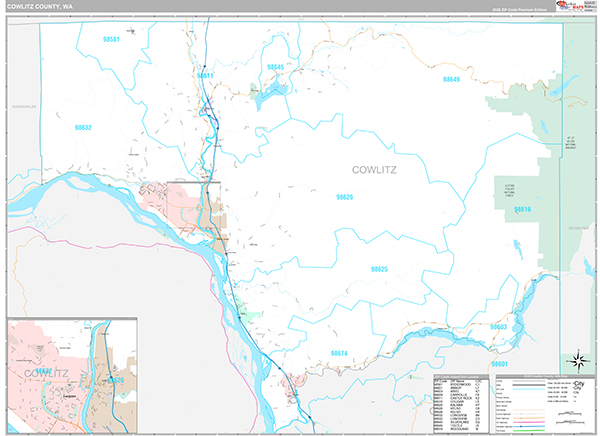The image size is (600, 436).
Task: Click the 98645 ZIP code label
Action: point(276,67)
